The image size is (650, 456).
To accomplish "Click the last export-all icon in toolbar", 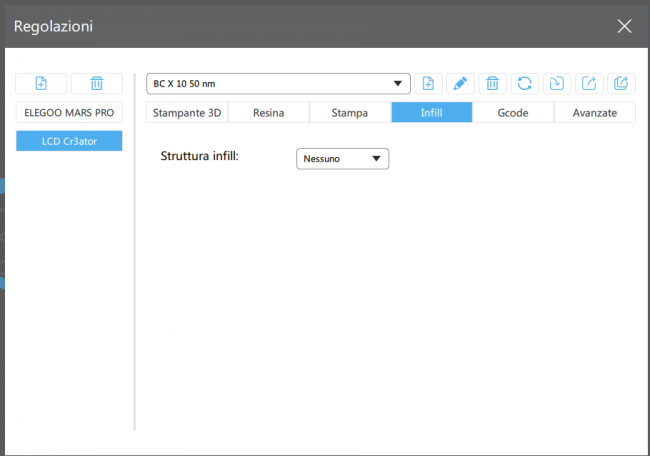I will pos(621,84).
